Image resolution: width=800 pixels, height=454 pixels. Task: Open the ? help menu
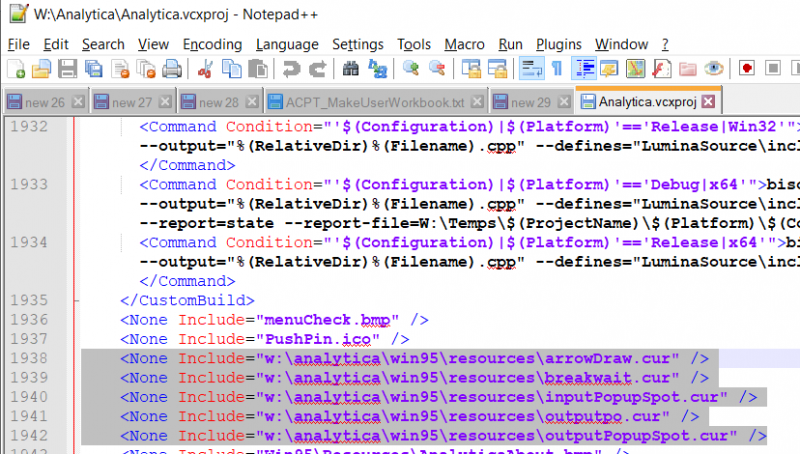click(665, 45)
